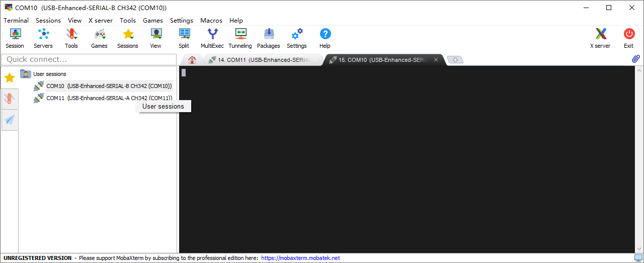The height and width of the screenshot is (263, 644).
Task: Open the paperclip attachment icon
Action: 636,59
